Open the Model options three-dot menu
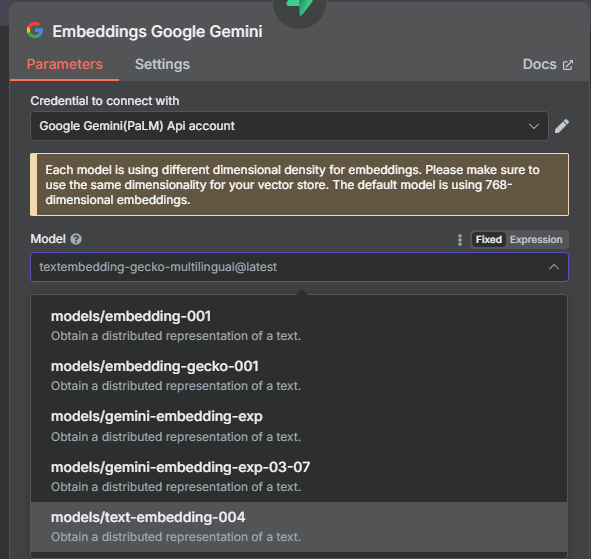Image resolution: width=591 pixels, height=559 pixels. click(x=459, y=240)
